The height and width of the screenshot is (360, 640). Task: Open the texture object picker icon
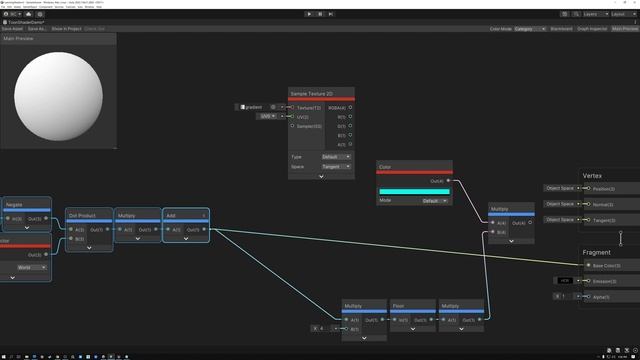pyautogui.click(x=273, y=107)
